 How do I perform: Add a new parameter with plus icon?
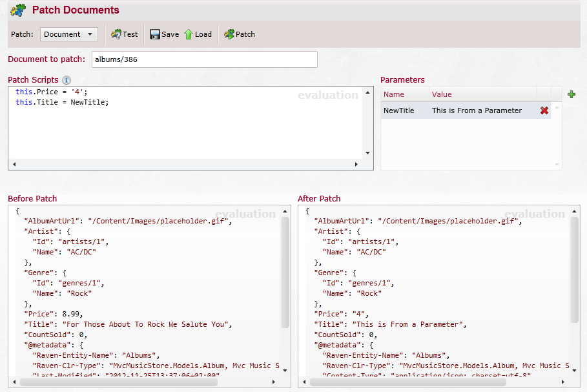point(572,94)
